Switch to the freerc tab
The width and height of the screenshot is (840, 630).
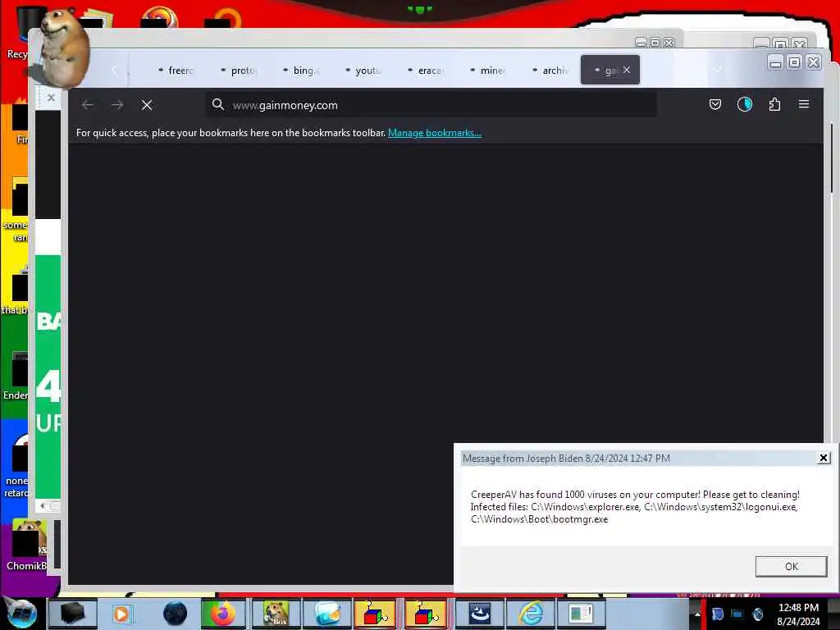[176, 71]
